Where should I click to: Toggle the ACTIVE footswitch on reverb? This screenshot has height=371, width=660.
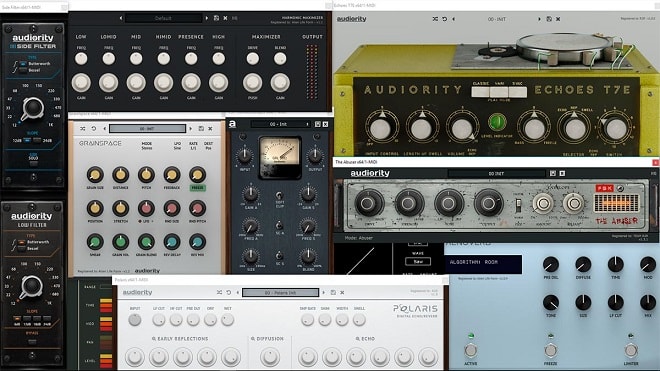[471, 350]
